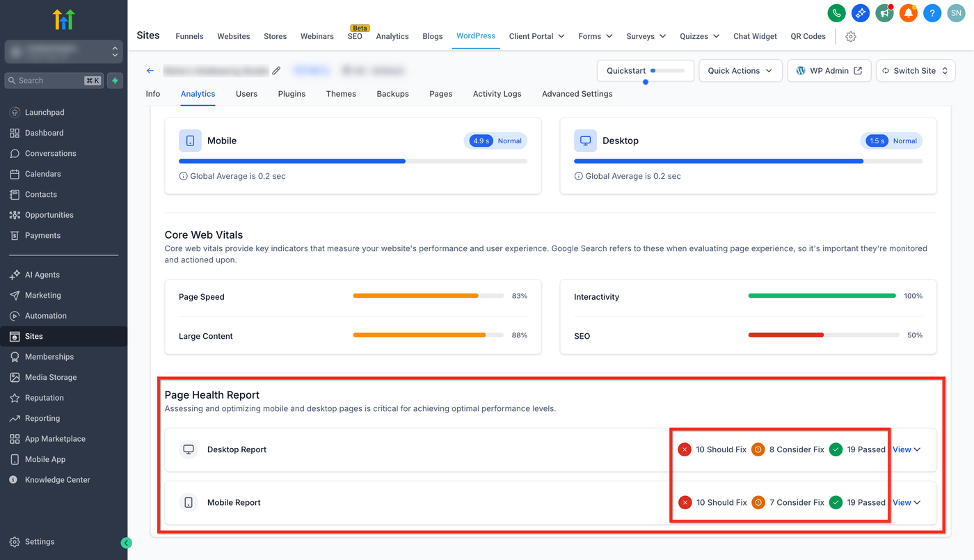The height and width of the screenshot is (560, 974).
Task: Click the blue help question mark icon
Action: click(932, 13)
